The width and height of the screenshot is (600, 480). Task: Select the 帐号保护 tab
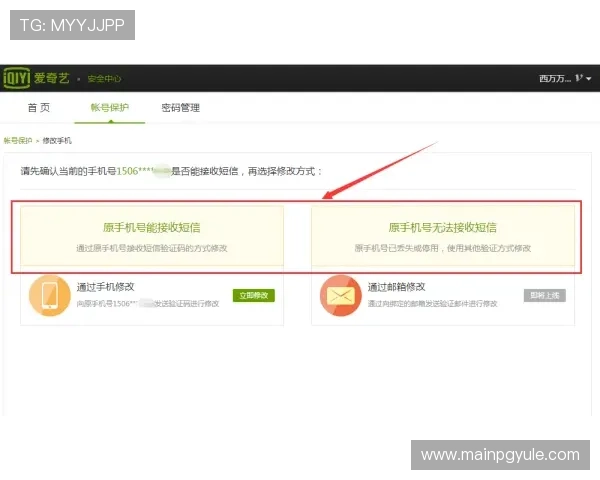click(x=109, y=108)
